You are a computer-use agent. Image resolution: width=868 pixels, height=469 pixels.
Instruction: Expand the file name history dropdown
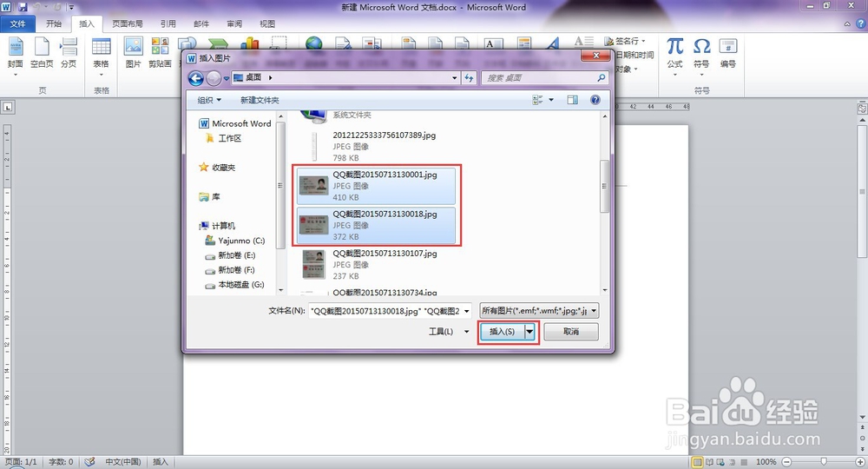click(467, 311)
